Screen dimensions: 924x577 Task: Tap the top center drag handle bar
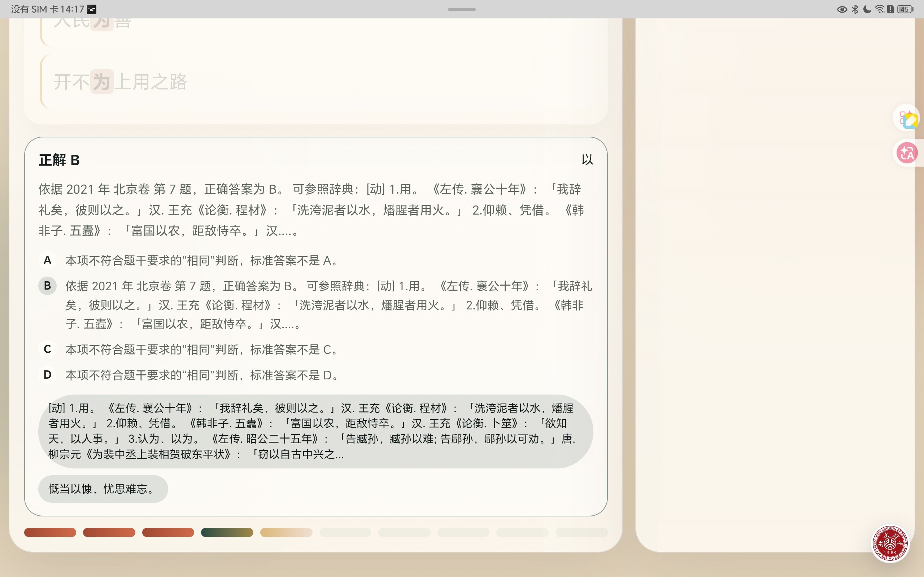462,9
